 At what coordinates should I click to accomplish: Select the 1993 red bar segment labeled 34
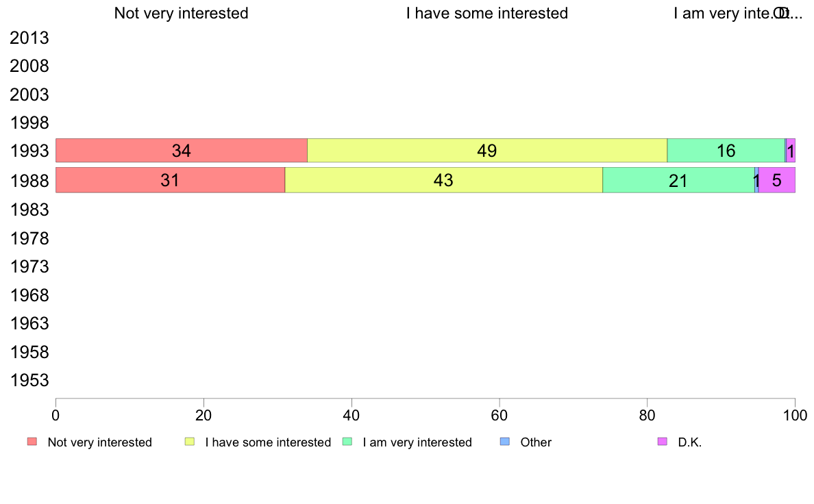coord(182,151)
